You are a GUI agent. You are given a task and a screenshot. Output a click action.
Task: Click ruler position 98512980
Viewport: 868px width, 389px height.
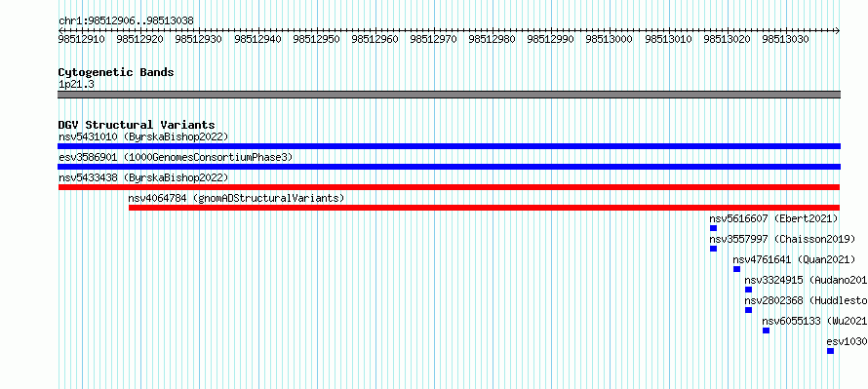point(493,40)
